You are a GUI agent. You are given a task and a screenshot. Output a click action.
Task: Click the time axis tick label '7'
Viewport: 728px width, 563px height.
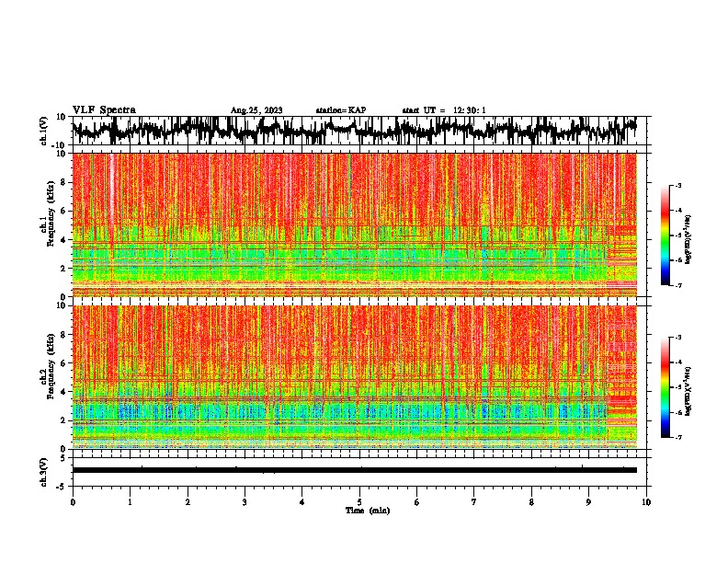click(x=474, y=502)
